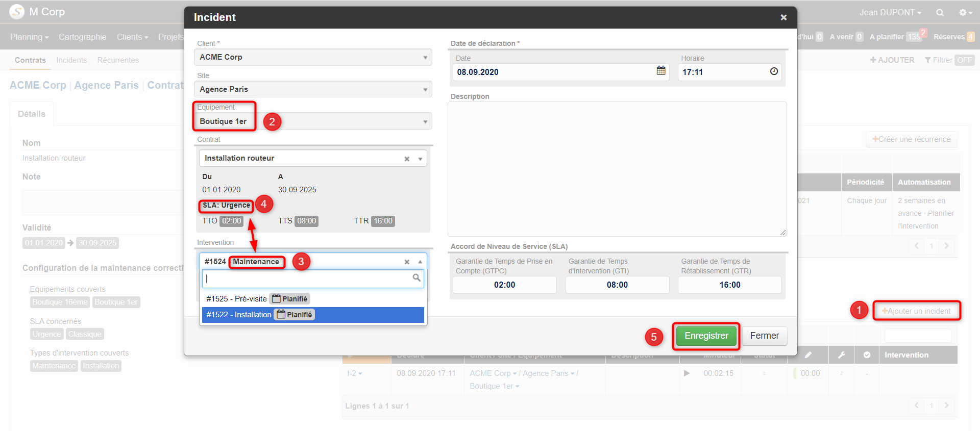Clear the #1524 intervention selection
The height and width of the screenshot is (431, 980).
tap(407, 262)
